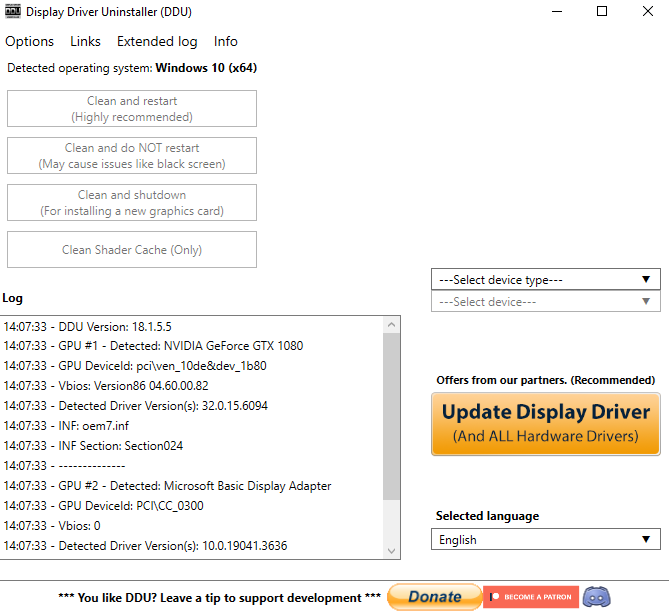This screenshot has width=669, height=612.
Task: Select log line Microsoft Basic Display Adapter
Action: [167, 486]
